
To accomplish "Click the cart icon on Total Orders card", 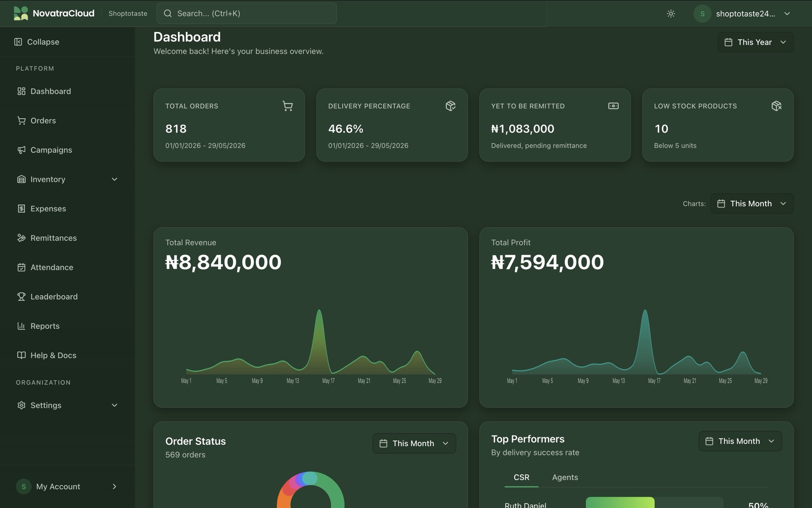I will 288,106.
